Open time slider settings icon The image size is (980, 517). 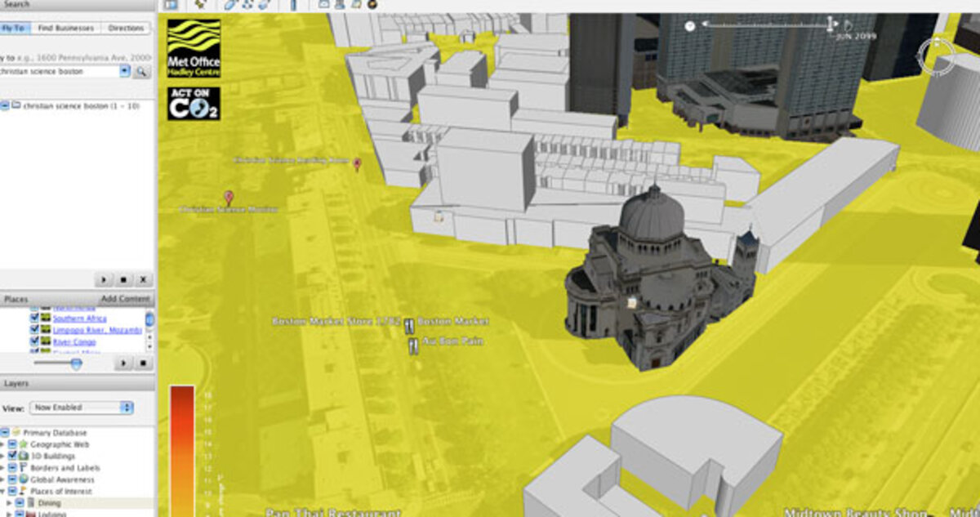point(690,26)
